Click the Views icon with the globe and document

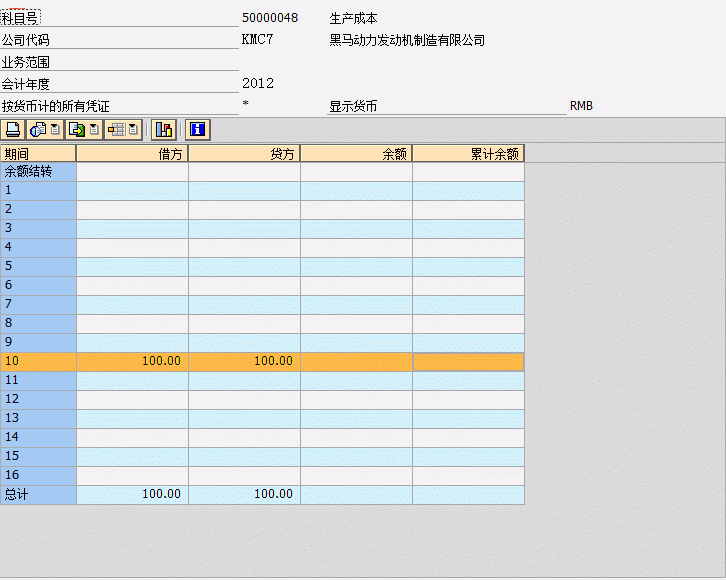38,130
